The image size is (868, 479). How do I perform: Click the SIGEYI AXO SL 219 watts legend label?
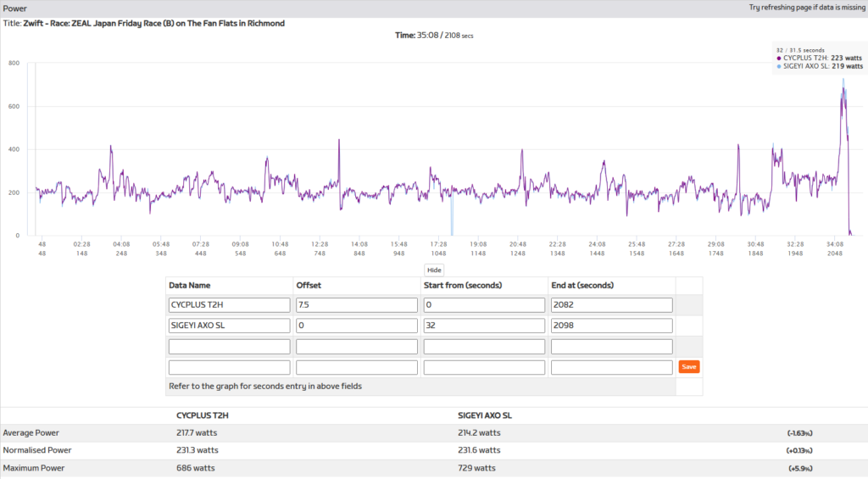tap(822, 66)
